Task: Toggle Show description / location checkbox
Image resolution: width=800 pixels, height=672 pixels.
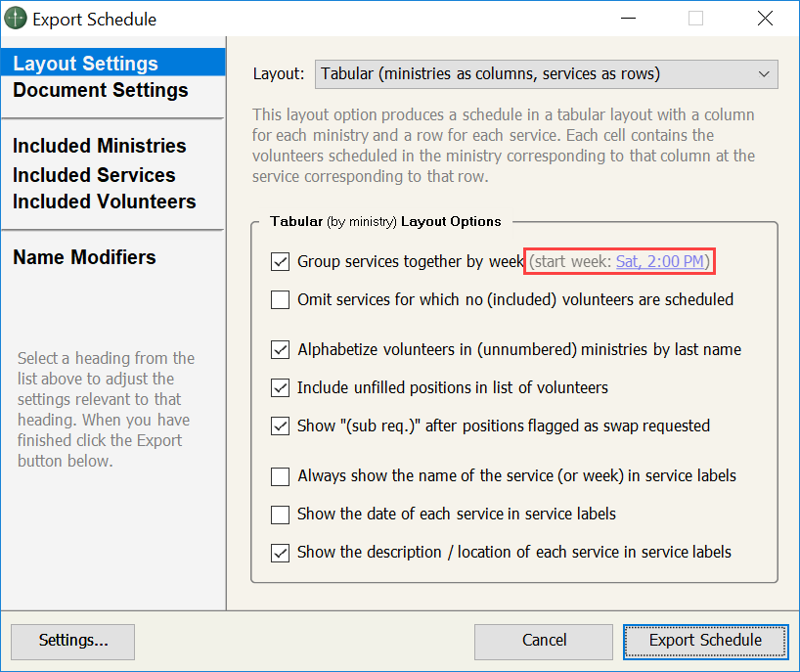Action: coord(281,552)
